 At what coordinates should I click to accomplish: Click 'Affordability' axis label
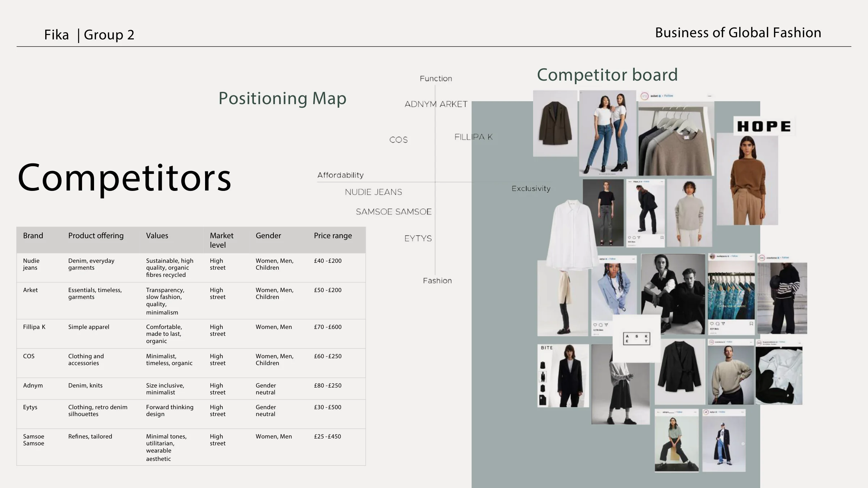tap(340, 175)
